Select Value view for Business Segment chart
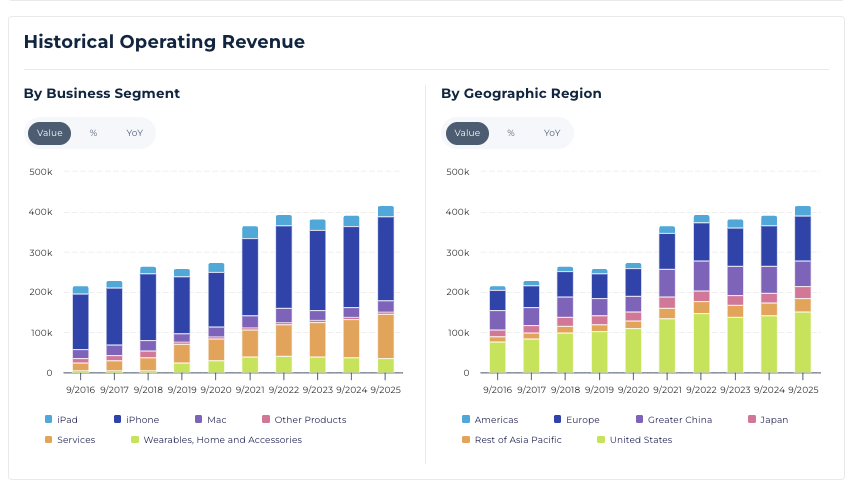Screen dimensions: 858x491 [50, 133]
